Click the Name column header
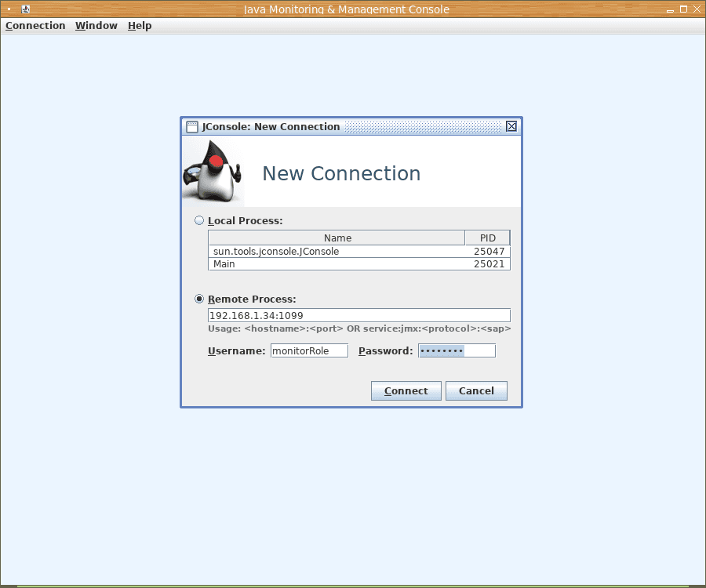This screenshot has height=588, width=706. coord(337,238)
